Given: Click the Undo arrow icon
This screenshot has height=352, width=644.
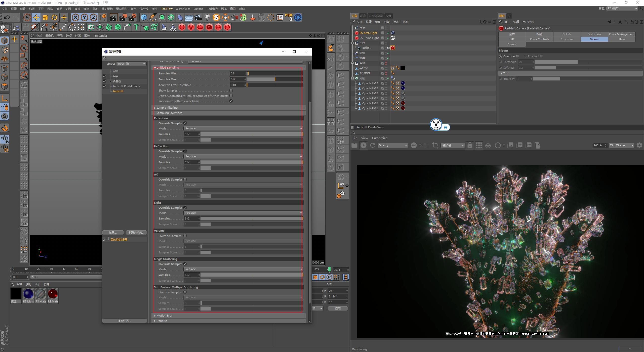Looking at the screenshot, I should [7, 18].
